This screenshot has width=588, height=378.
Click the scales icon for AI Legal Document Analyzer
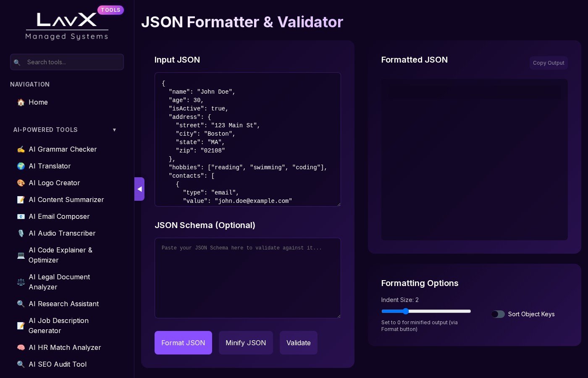point(21,282)
